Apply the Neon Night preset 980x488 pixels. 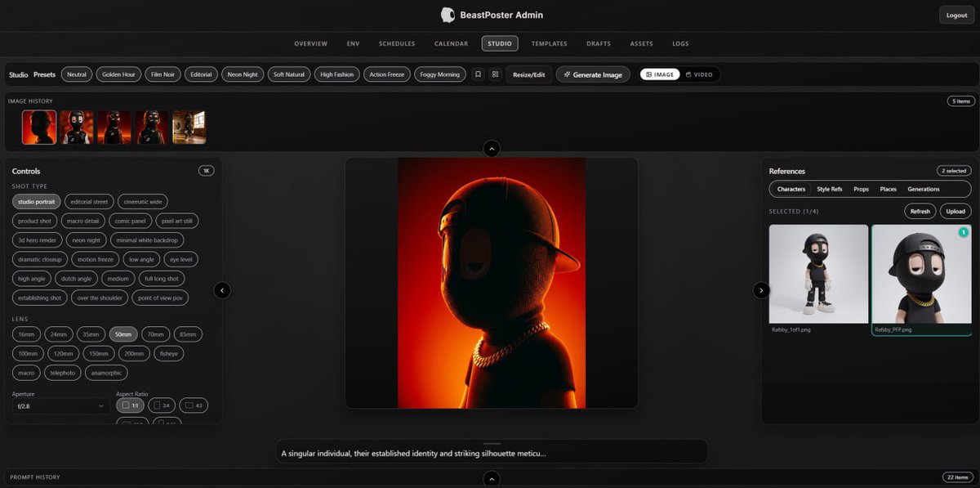[243, 74]
